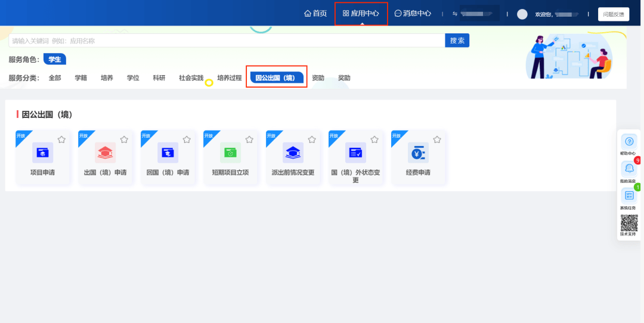Open the 派出前情况变更 app icon

[293, 153]
